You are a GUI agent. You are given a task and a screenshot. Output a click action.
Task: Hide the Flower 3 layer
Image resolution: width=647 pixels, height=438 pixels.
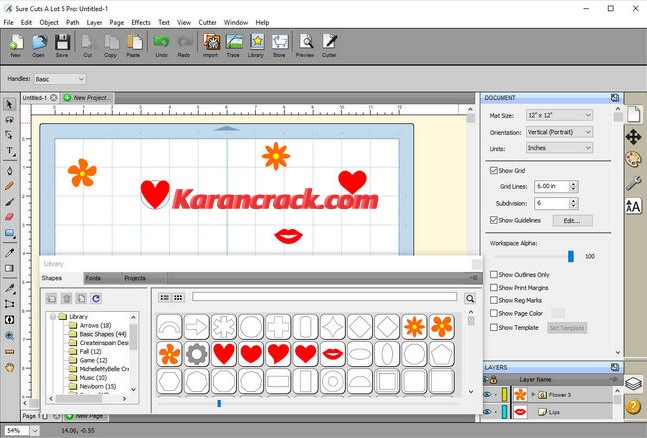click(487, 395)
